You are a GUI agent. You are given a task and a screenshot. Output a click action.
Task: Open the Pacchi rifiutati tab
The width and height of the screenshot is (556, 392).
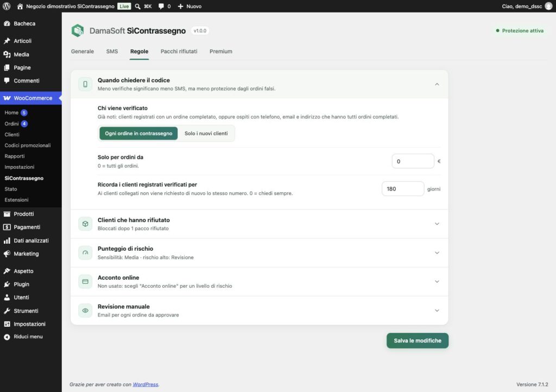pyautogui.click(x=179, y=52)
